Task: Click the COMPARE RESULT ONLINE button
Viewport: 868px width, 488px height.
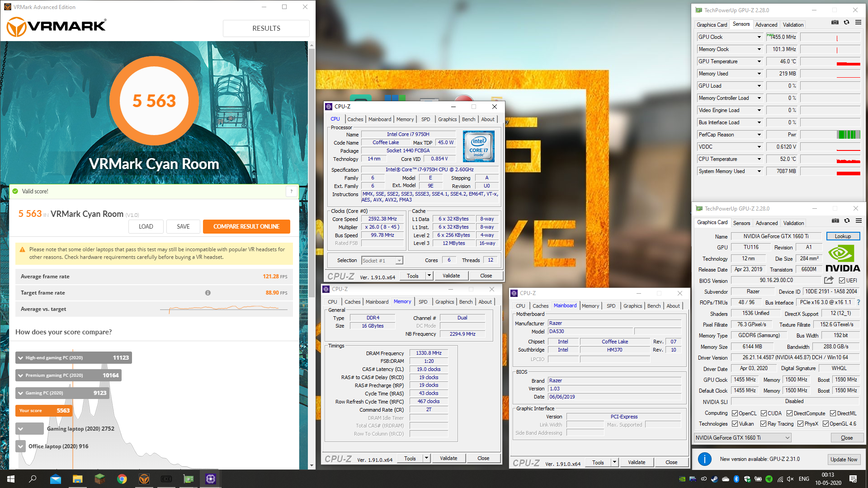Action: coord(246,226)
